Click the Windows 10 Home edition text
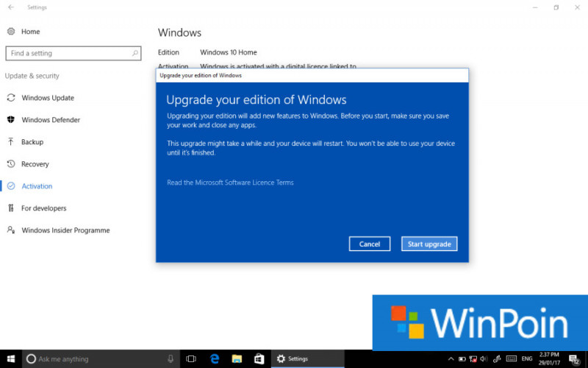Image resolution: width=588 pixels, height=368 pixels. pyautogui.click(x=229, y=52)
